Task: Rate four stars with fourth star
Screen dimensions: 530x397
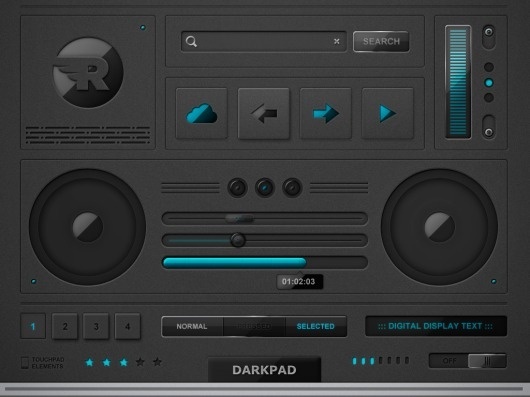Action: pyautogui.click(x=140, y=362)
